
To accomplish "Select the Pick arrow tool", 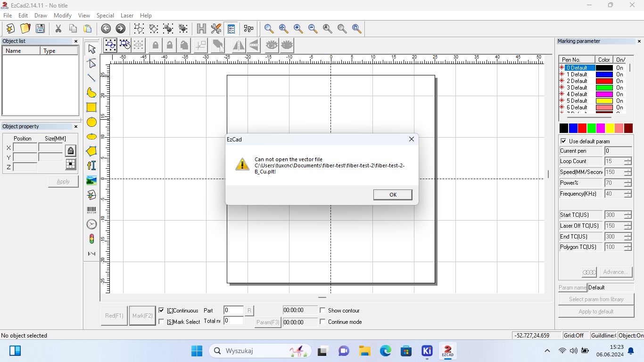I will (91, 49).
